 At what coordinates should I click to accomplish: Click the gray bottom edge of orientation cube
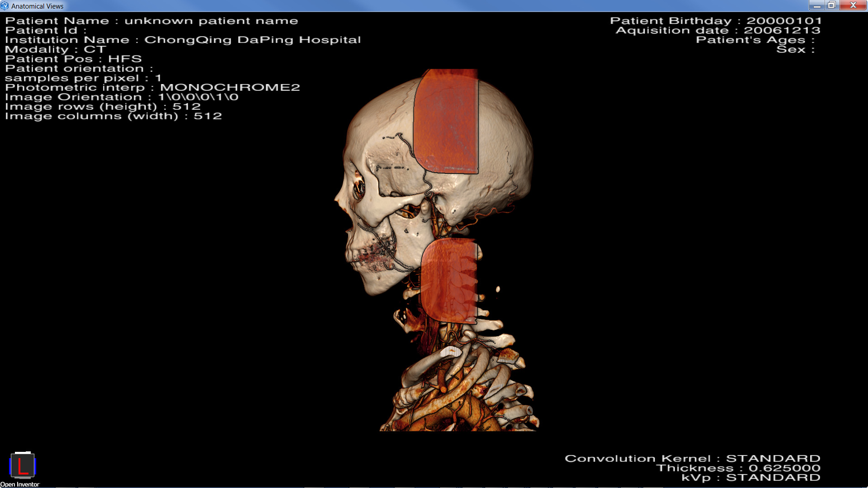pyautogui.click(x=23, y=478)
